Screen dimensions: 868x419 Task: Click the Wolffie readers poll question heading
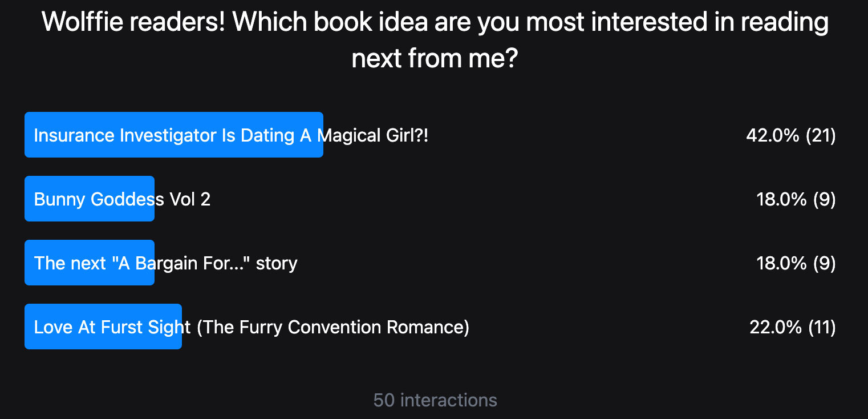[435, 23]
